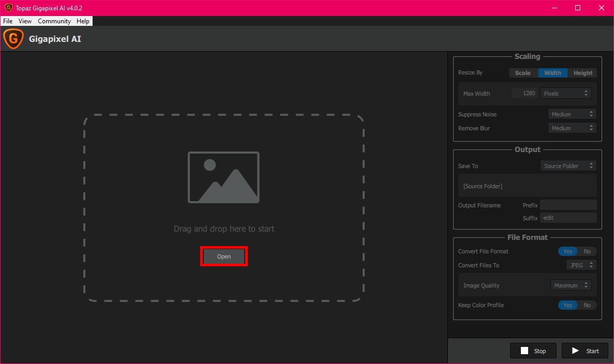
Task: Open the View menu
Action: (25, 21)
